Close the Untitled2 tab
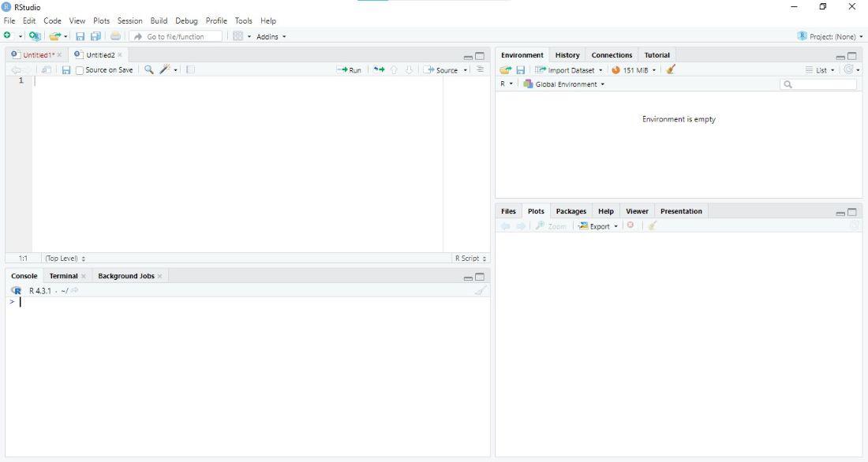The height and width of the screenshot is (462, 868). (x=120, y=54)
